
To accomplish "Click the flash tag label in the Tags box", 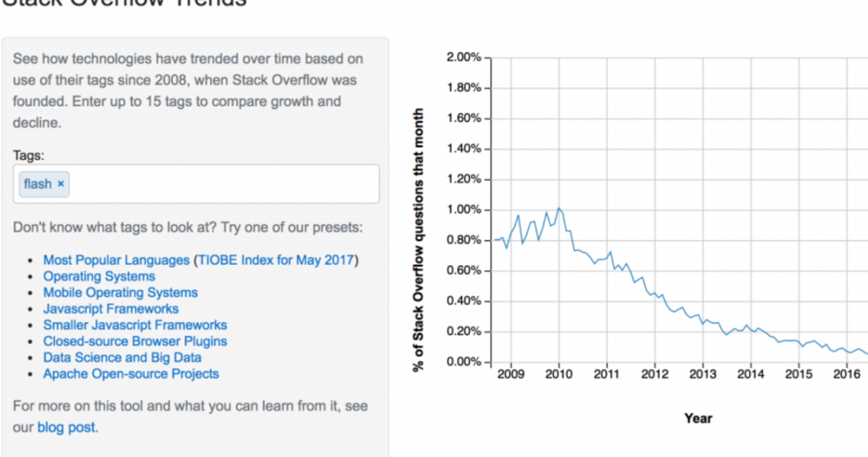I will tap(37, 184).
